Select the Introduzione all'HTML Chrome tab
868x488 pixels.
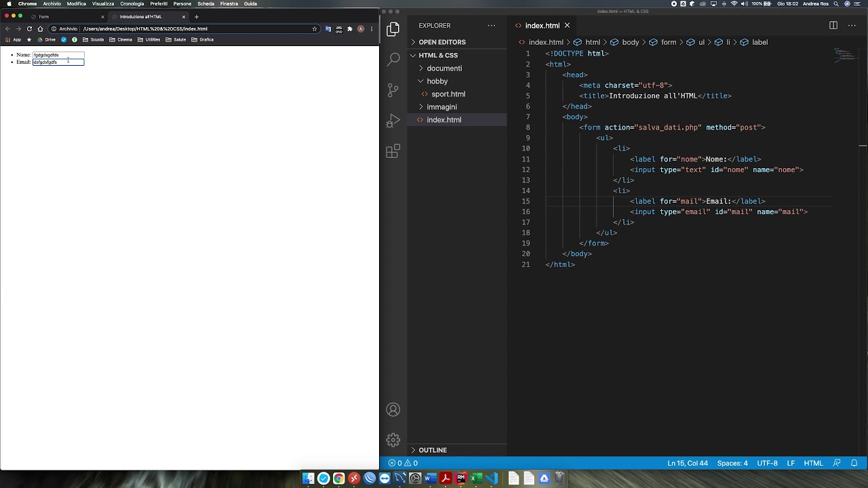coord(149,16)
